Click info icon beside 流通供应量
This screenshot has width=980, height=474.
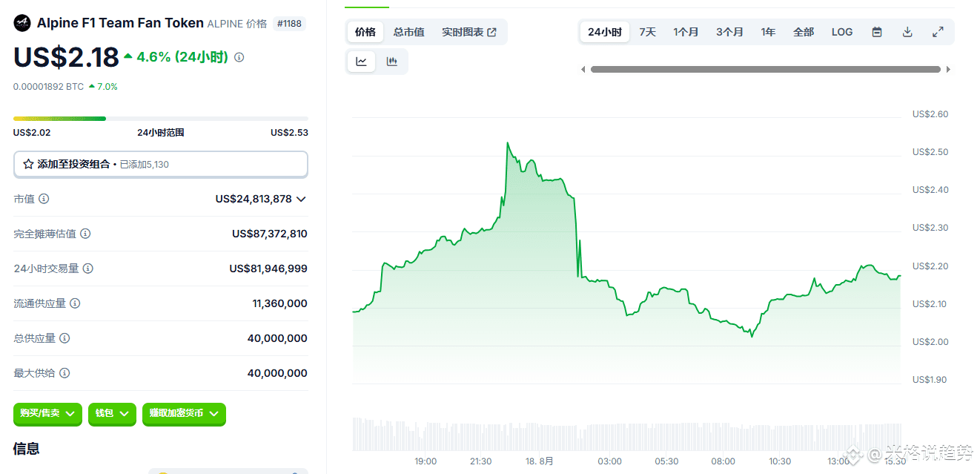75,303
